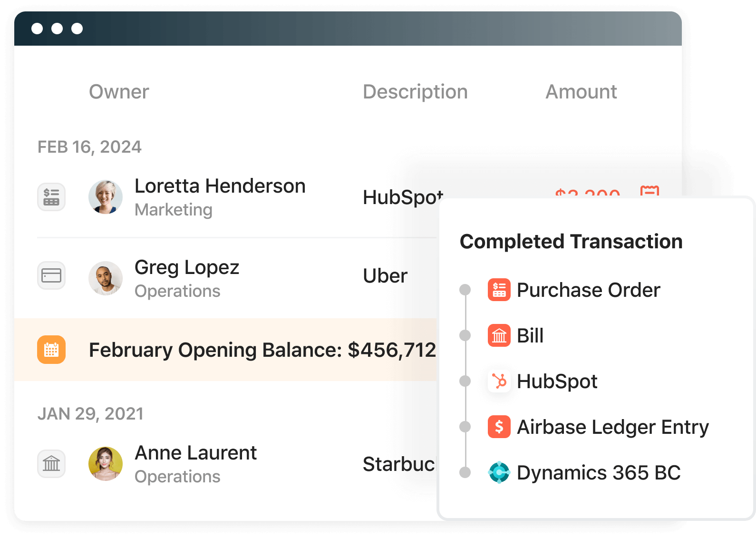Screen dimensions: 756x538
Task: Click the timeline dot beside HubSpot
Action: click(x=465, y=381)
